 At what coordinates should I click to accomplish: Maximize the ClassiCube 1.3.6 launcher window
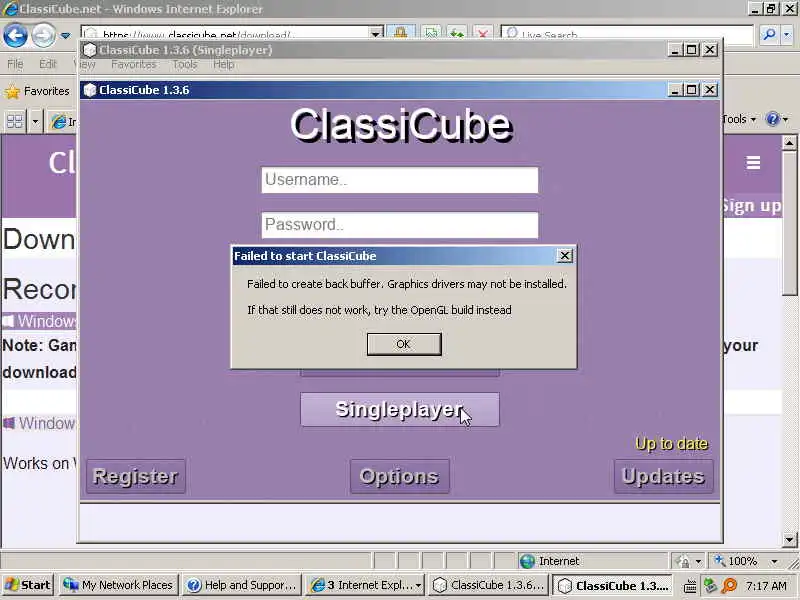[692, 90]
